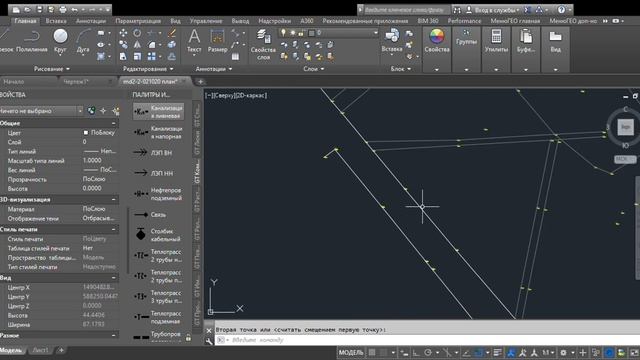Add a new drawing tab with plus
The height and width of the screenshot is (360, 640).
click(x=200, y=82)
